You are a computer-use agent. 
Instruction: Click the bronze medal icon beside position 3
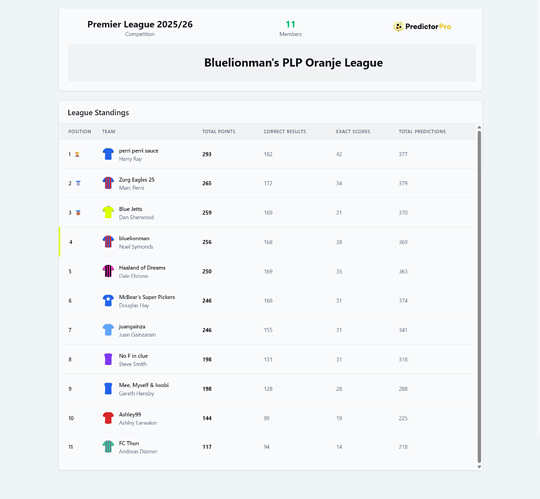click(x=78, y=213)
